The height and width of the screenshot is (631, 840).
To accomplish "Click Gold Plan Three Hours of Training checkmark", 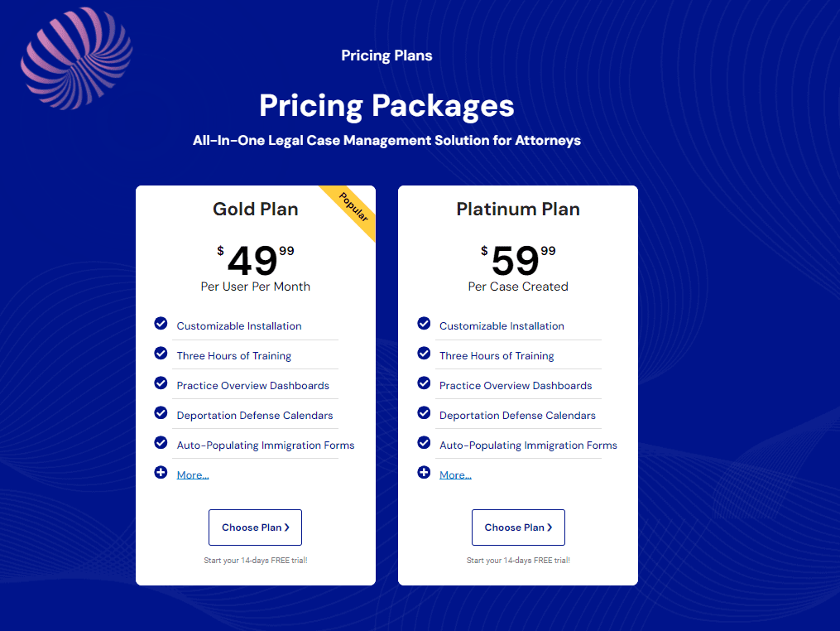I will click(x=161, y=354).
